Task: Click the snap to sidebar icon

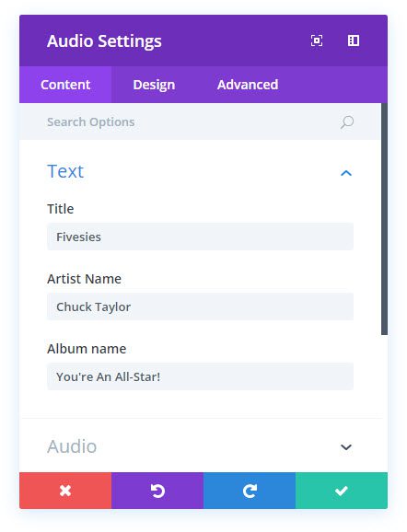Action: [x=354, y=40]
